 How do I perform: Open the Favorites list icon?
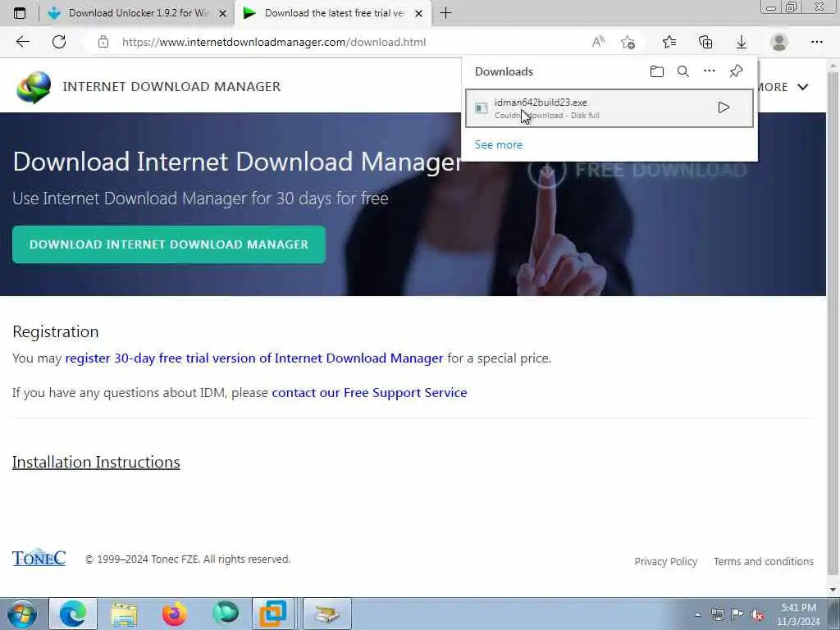pyautogui.click(x=669, y=42)
